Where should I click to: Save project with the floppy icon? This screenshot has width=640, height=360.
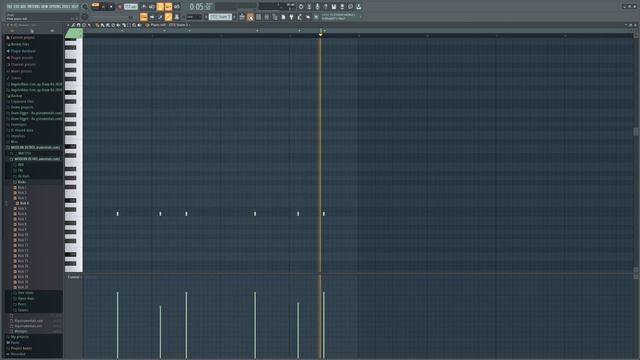[334, 7]
